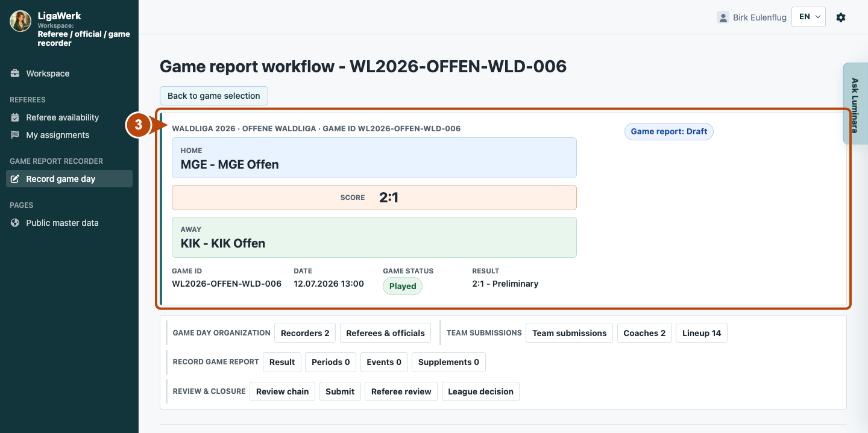
Task: Click the Game report: Draft badge
Action: coord(669,131)
